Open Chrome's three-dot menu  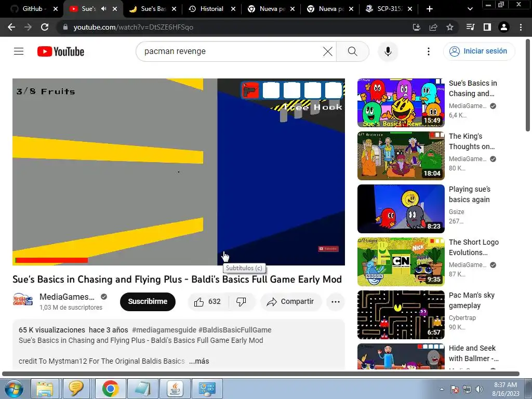(521, 27)
